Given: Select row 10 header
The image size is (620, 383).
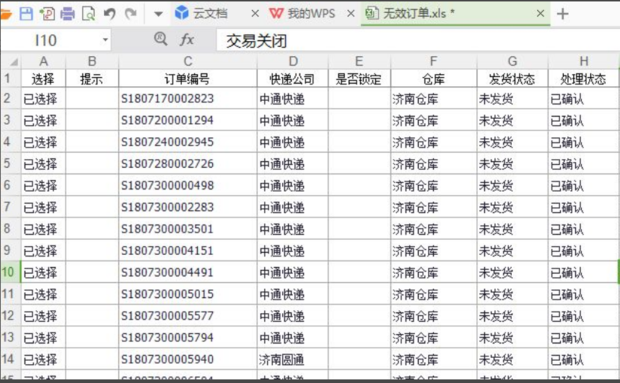Looking at the screenshot, I should (10, 272).
